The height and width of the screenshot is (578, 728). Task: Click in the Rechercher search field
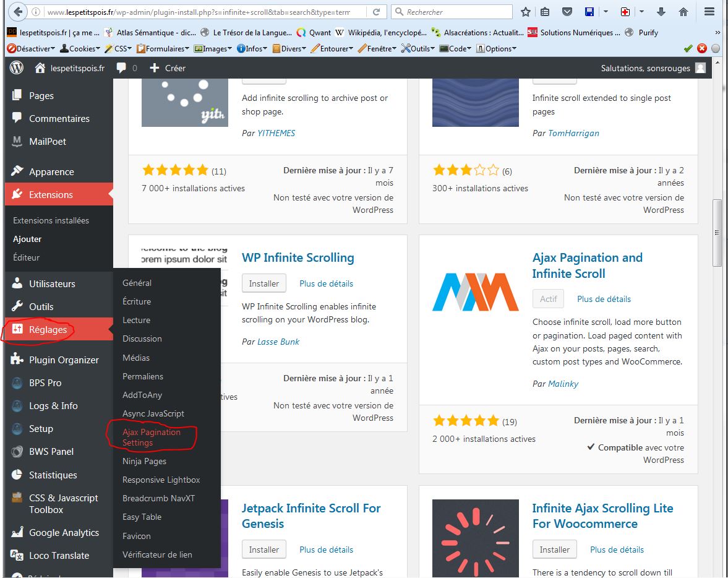pos(455,12)
